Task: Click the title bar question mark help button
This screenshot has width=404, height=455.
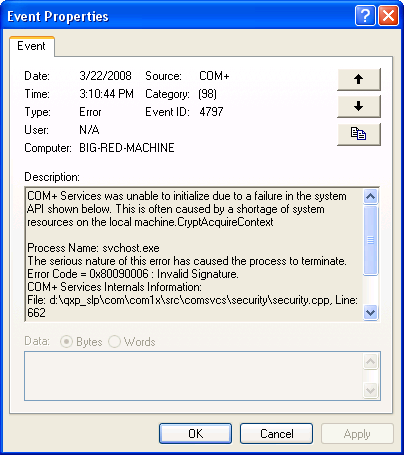Action: pos(365,16)
